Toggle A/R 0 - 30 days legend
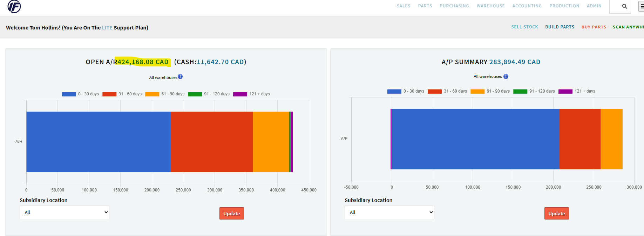The image size is (644, 236). pos(81,94)
